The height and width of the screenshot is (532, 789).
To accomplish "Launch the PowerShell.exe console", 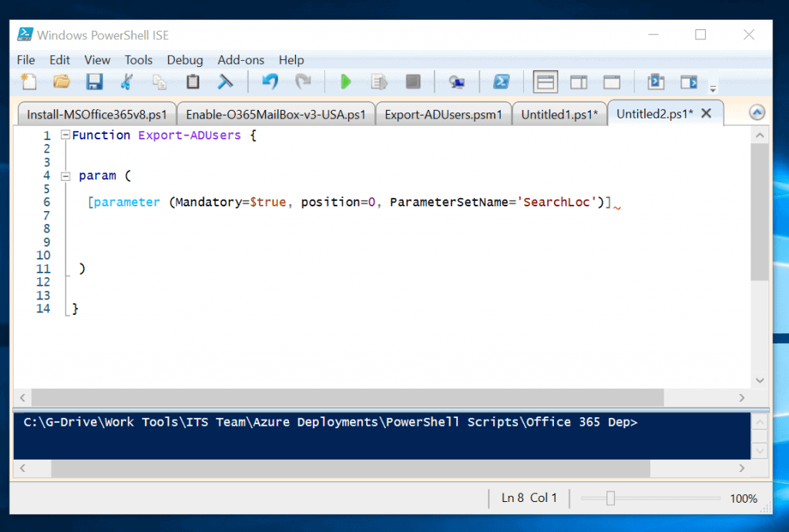I will point(502,81).
